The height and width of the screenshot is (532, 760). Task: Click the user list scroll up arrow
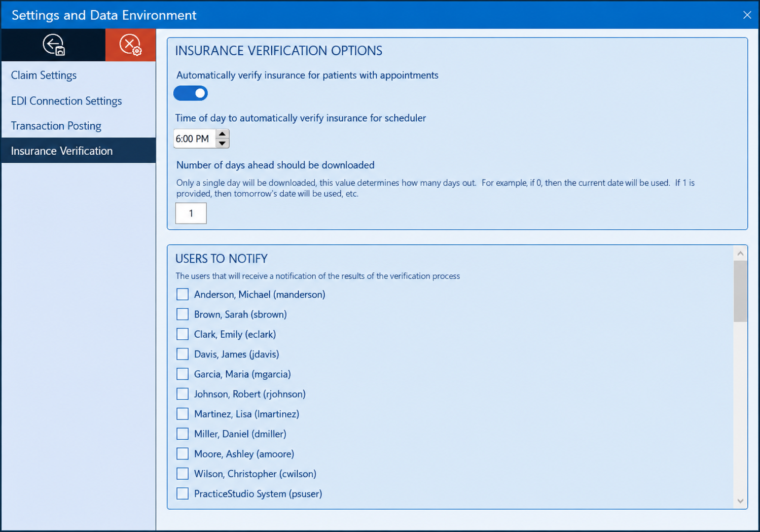740,253
